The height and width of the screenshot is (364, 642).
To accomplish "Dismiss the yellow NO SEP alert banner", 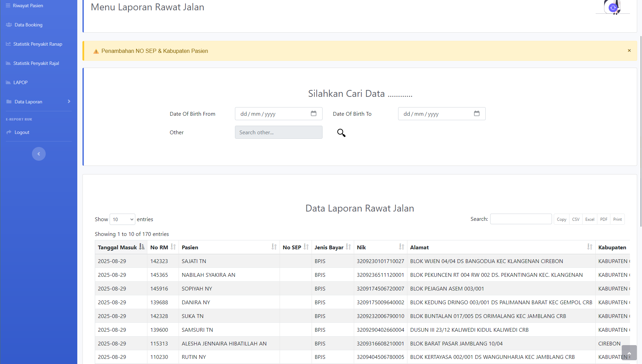I will 629,51.
